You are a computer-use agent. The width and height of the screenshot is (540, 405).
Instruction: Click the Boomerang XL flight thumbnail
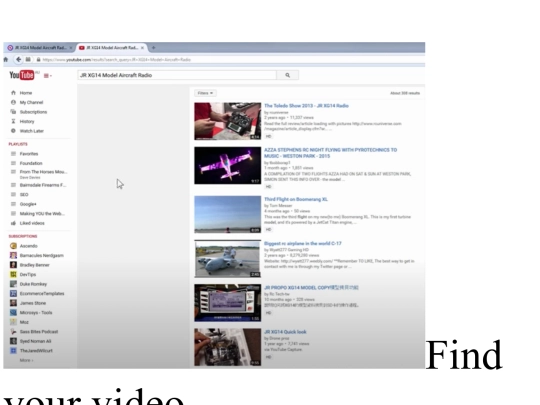tap(227, 215)
